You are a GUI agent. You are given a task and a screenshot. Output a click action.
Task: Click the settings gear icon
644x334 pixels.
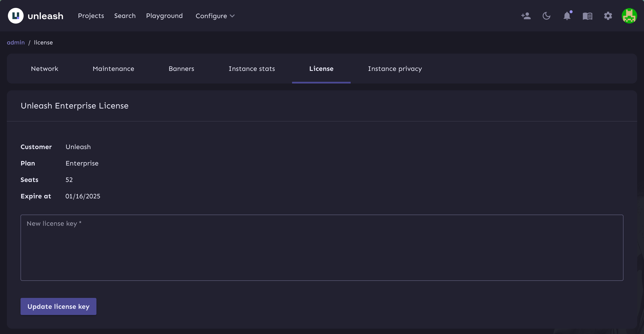click(x=608, y=16)
